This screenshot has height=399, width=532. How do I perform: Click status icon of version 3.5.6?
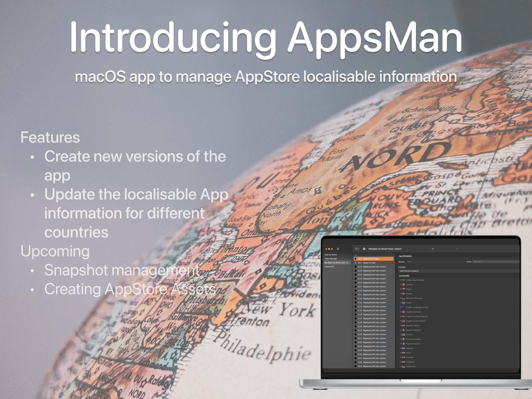356,267
